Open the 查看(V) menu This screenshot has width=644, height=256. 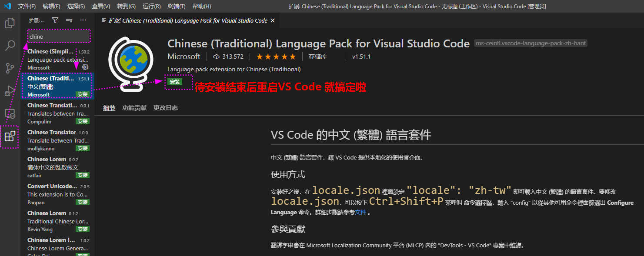coord(101,7)
